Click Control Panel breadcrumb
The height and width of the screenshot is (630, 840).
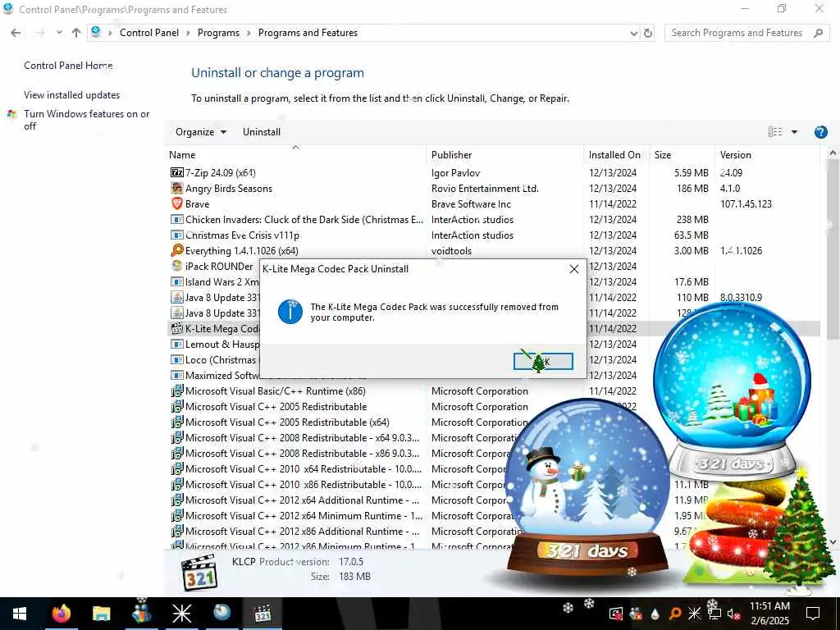click(149, 33)
